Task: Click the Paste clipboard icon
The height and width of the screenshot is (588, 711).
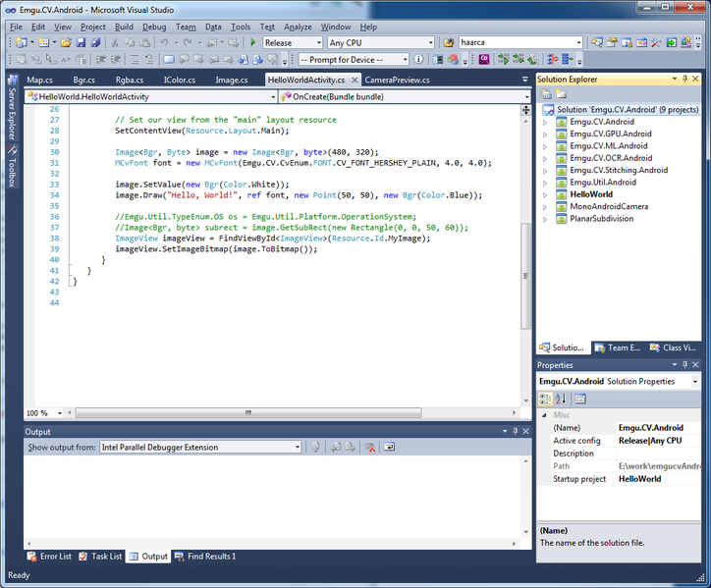Action: 144,42
